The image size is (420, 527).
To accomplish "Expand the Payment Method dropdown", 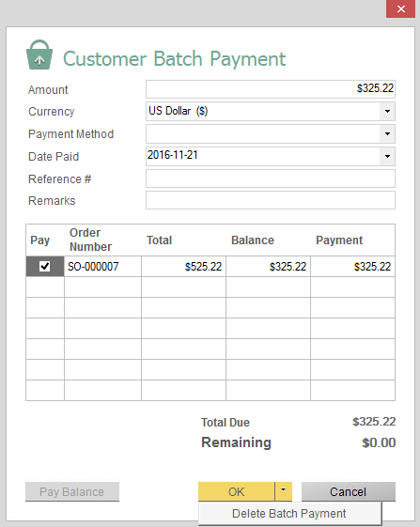I will (x=387, y=133).
